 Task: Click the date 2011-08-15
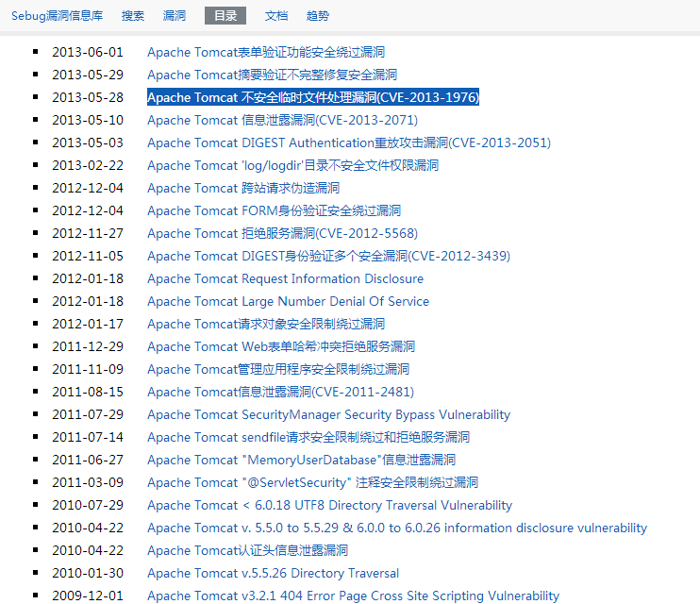click(x=88, y=392)
